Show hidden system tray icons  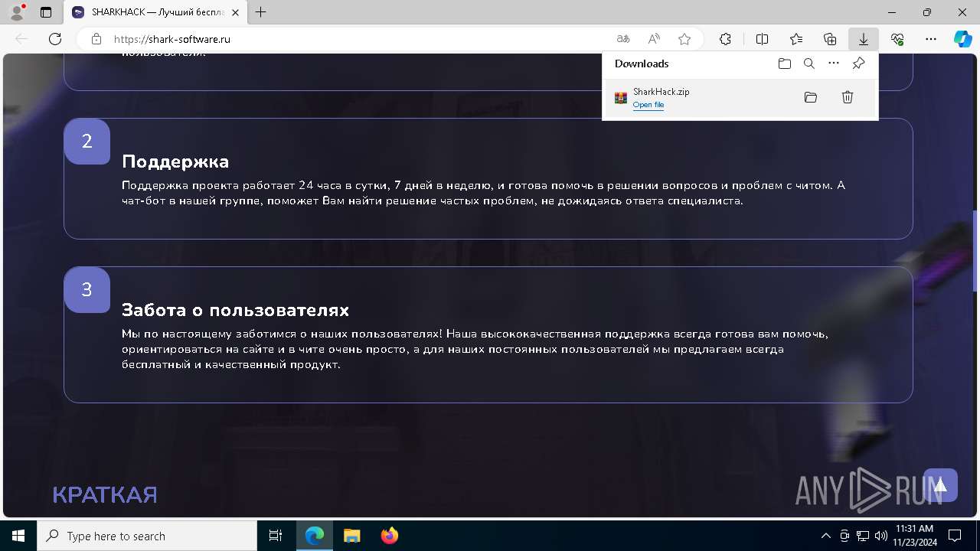click(825, 536)
